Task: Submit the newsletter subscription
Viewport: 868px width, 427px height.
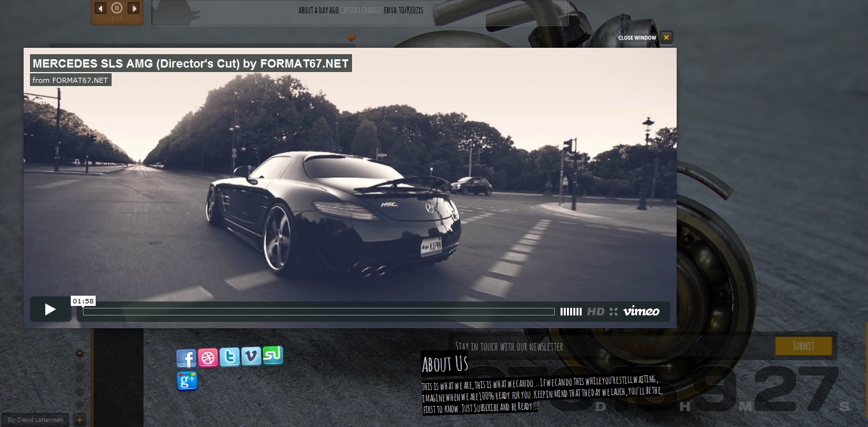Action: [x=803, y=346]
